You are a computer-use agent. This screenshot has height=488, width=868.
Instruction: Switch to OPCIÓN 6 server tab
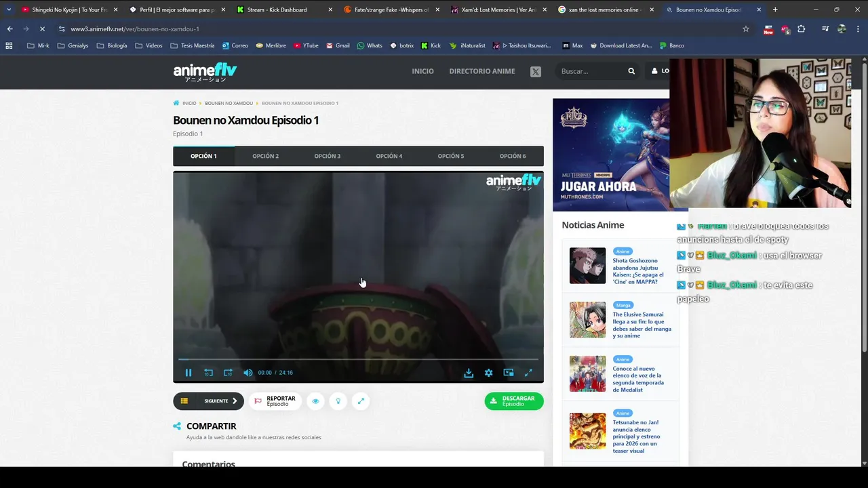click(513, 156)
